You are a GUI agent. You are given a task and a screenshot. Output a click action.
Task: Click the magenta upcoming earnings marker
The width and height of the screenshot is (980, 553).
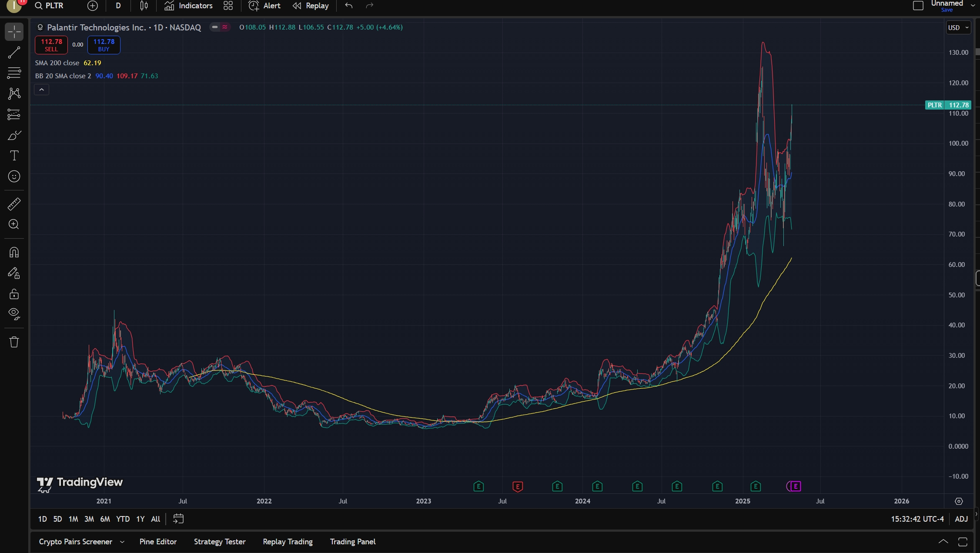795,486
